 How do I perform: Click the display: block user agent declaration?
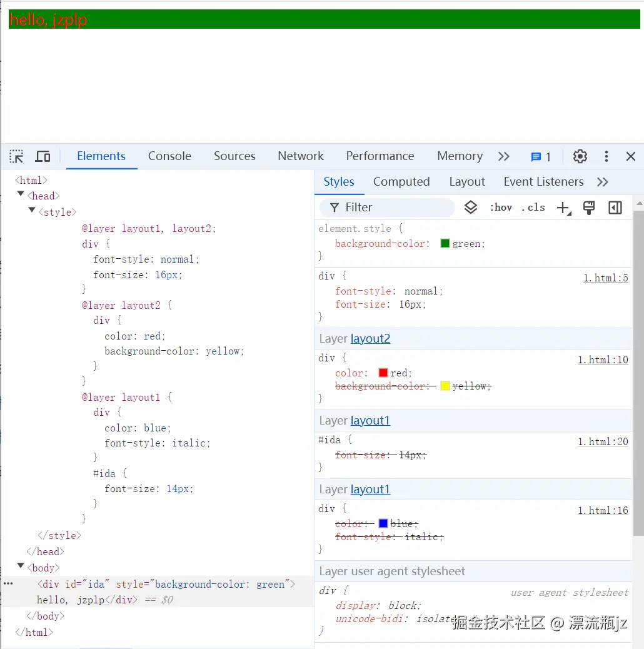click(378, 605)
